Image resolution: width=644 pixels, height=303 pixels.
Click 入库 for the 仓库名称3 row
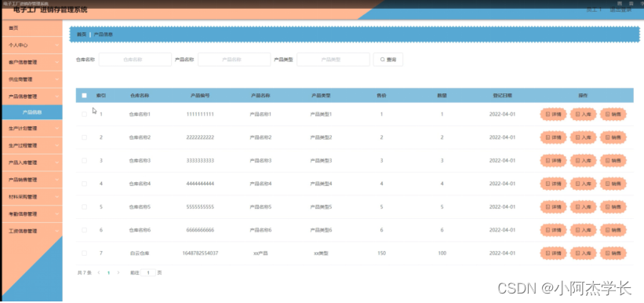tap(584, 160)
